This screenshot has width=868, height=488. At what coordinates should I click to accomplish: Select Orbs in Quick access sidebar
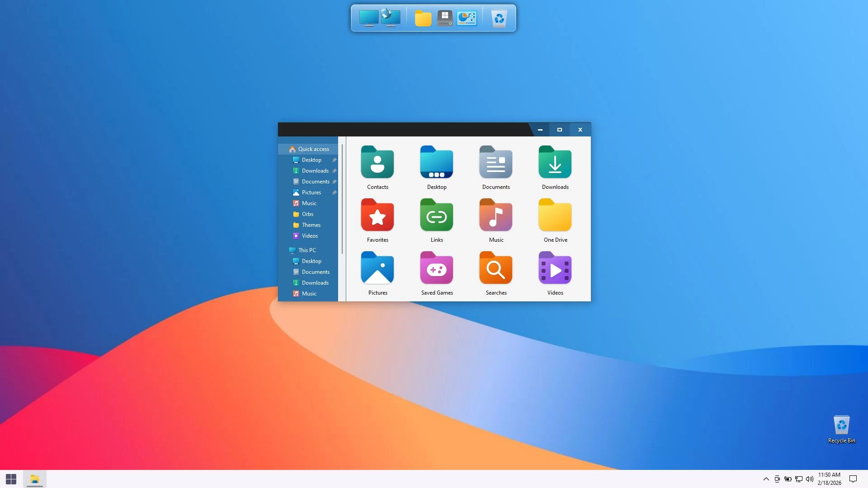(307, 214)
